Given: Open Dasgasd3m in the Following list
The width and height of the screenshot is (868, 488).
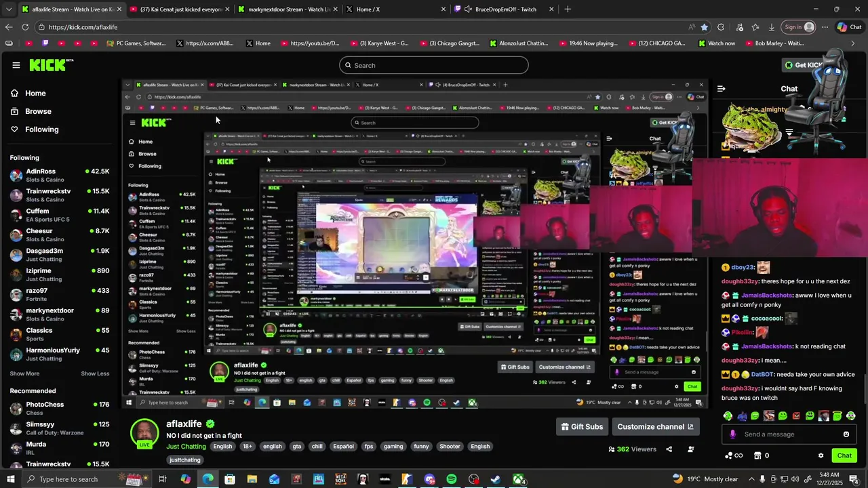Looking at the screenshot, I should [x=60, y=255].
